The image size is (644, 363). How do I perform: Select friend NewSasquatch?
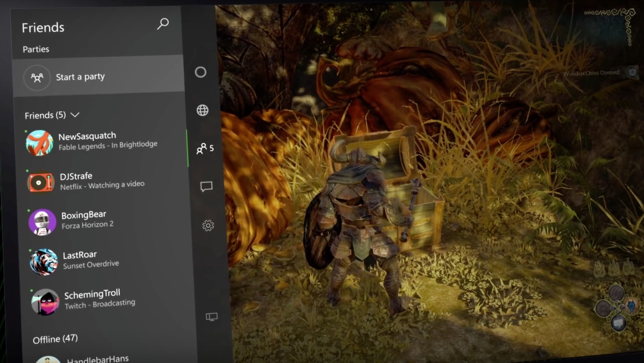[x=102, y=142]
